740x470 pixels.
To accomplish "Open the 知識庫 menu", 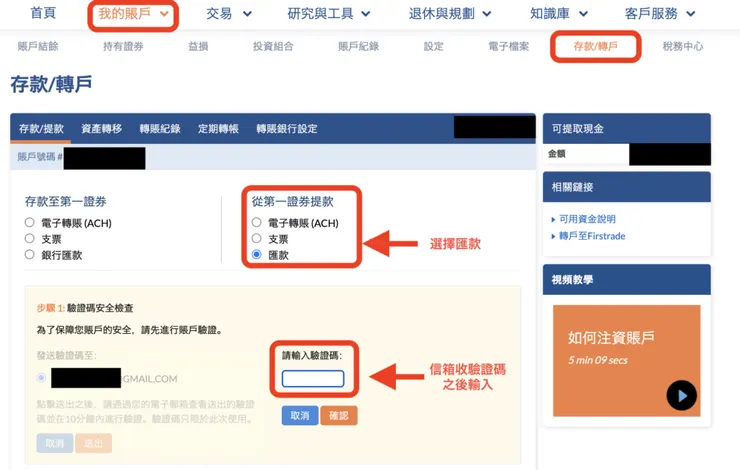I will (550, 14).
